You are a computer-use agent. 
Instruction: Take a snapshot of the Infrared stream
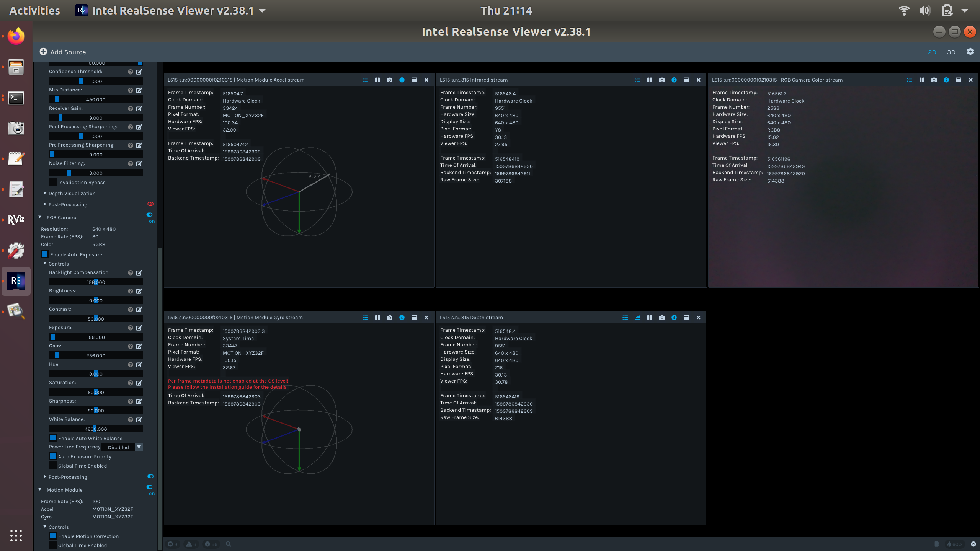(x=662, y=80)
